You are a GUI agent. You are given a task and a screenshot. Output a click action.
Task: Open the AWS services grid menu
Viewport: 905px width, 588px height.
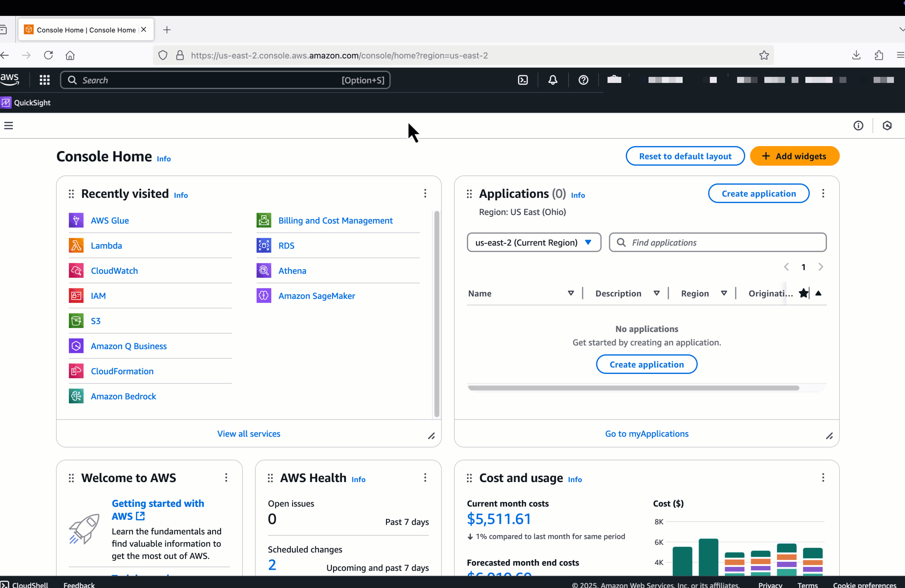pyautogui.click(x=45, y=80)
